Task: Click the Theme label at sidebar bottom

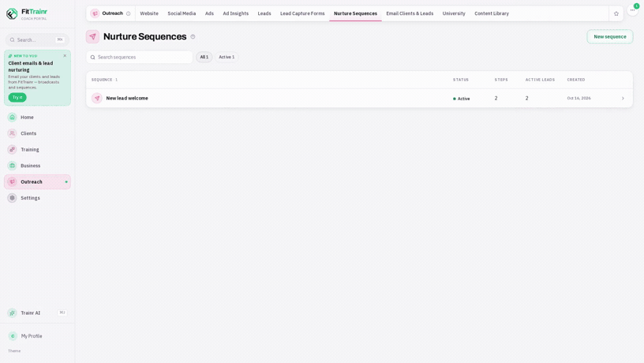Action: click(x=14, y=351)
